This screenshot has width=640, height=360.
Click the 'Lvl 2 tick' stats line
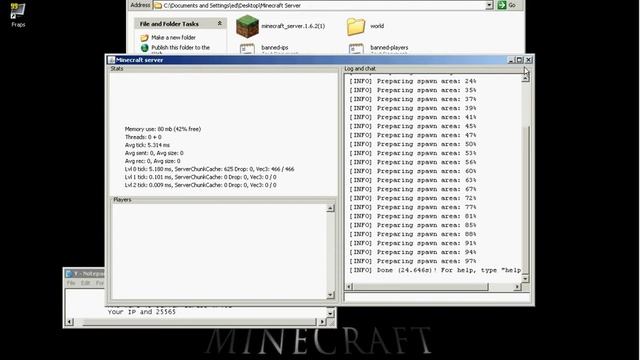(x=200, y=185)
